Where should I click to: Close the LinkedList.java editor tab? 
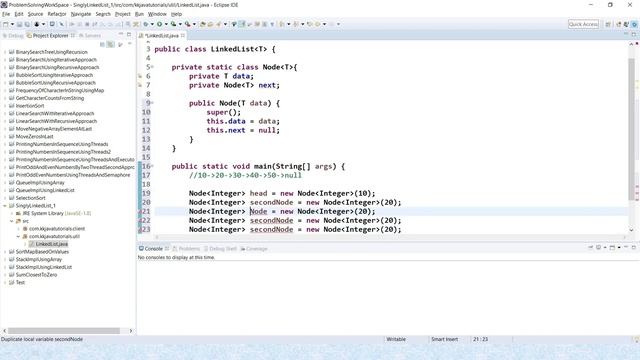pos(183,36)
